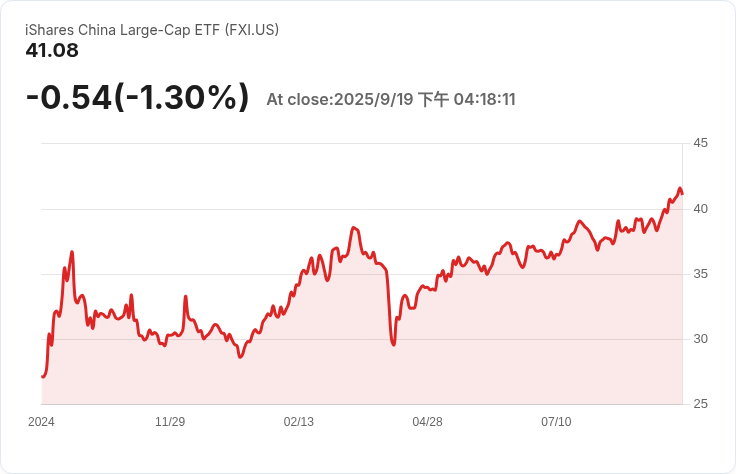This screenshot has height=474, width=736.
Task: Click the 2024 x-axis date label
Action: (x=41, y=422)
